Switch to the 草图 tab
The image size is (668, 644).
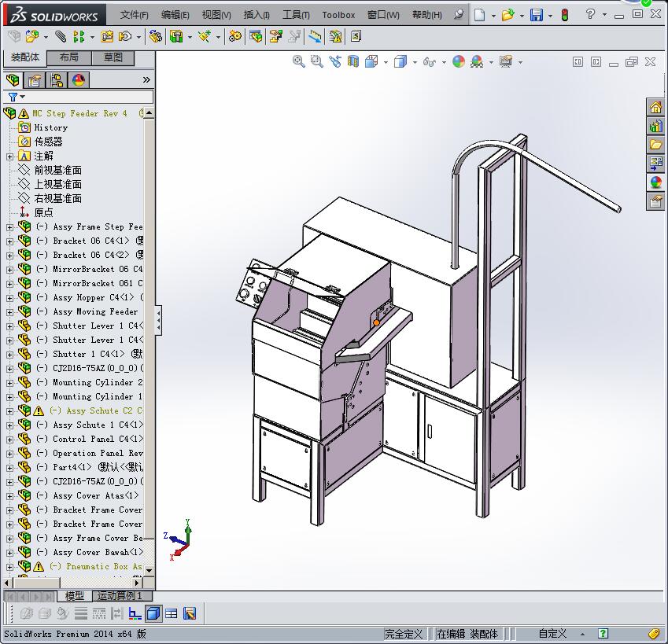click(113, 57)
